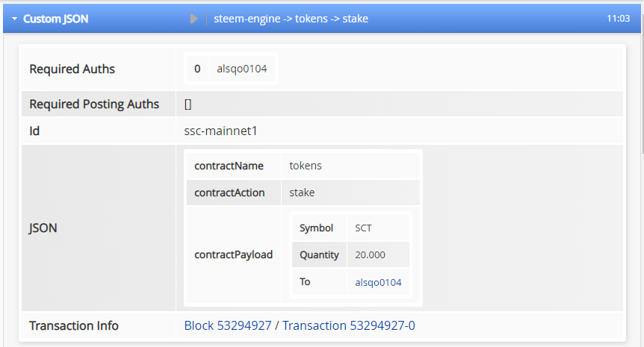Click the contractAction stake value
Screen dimensions: 644x347
(302, 193)
